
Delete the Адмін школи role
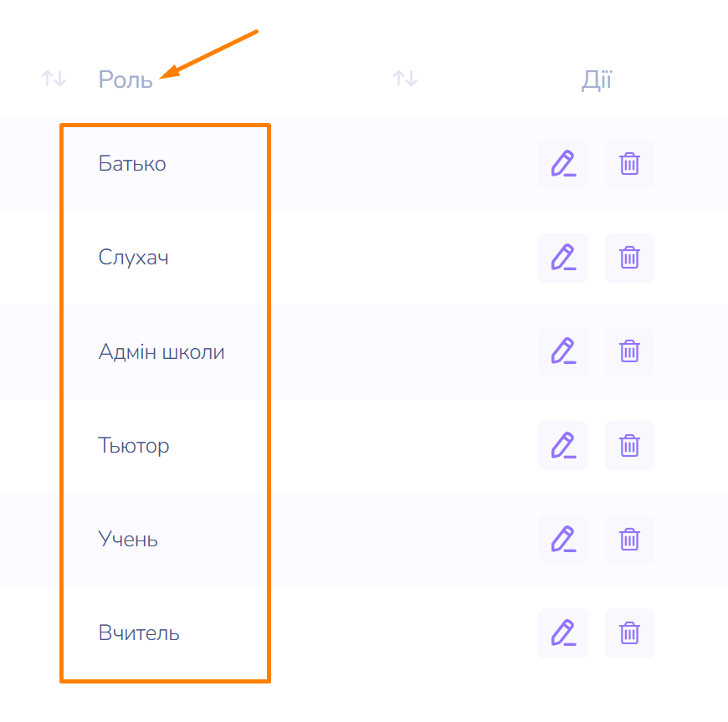[x=629, y=351]
